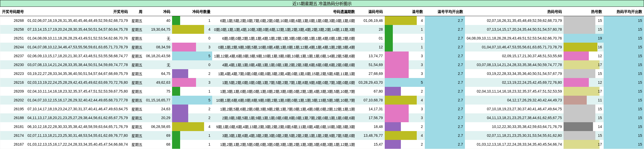The width and height of the screenshot is (644, 149).
Task: Click warm codes cell 07,10,68,78
Action: tap(373, 100)
